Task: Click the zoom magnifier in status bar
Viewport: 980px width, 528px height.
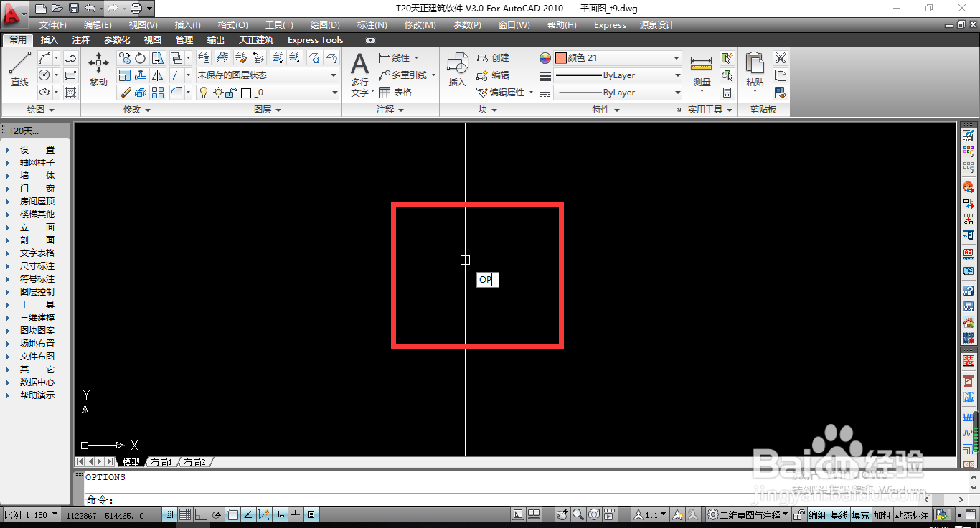Action: point(578,514)
